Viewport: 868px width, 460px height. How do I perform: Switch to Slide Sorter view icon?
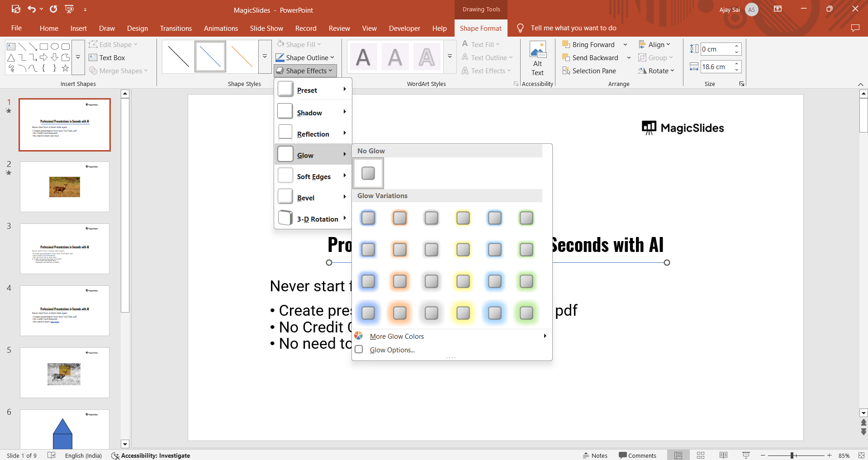(x=701, y=455)
